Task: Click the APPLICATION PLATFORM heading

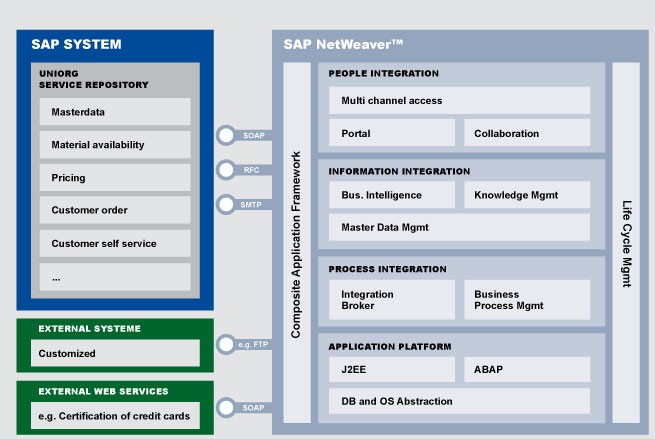Action: [x=390, y=347]
